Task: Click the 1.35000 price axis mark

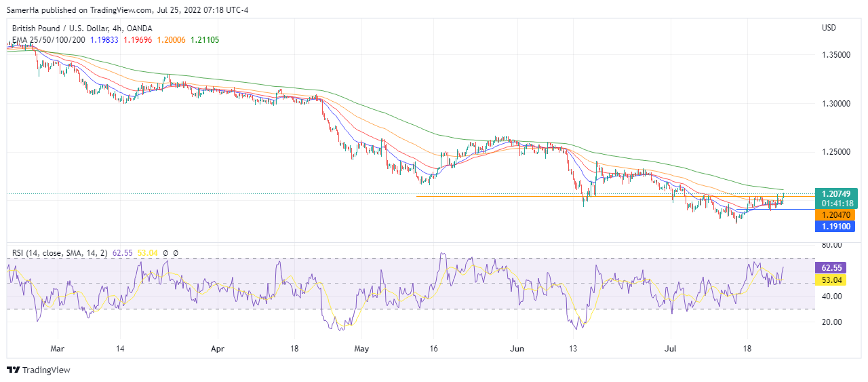Action: [835, 54]
